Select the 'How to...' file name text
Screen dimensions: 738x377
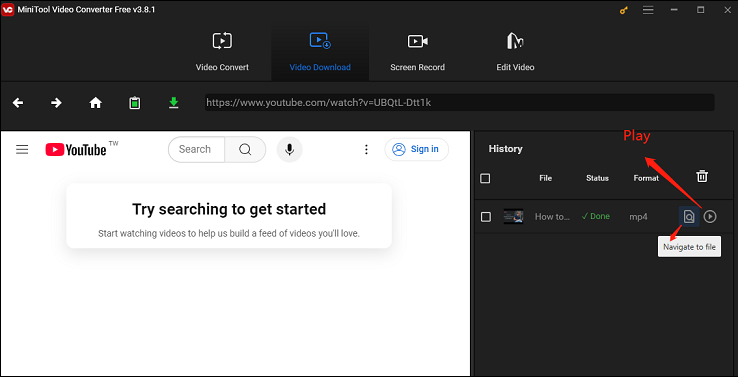tap(553, 217)
